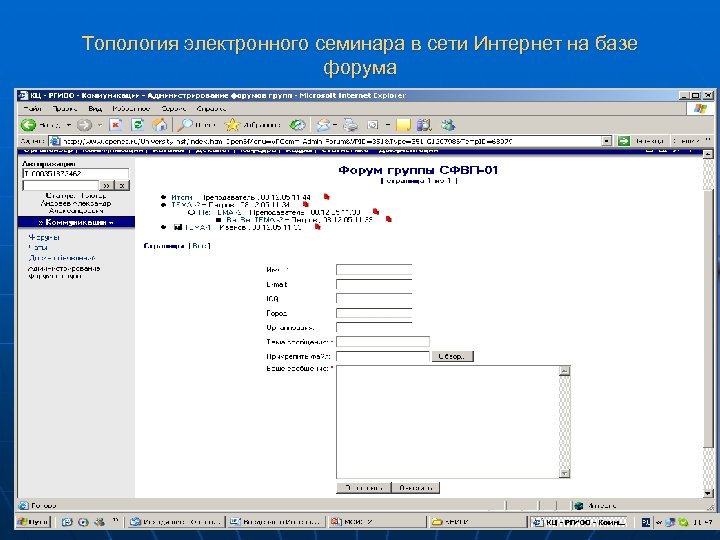
Task: Click the Mail envelope icon
Action: 323,125
